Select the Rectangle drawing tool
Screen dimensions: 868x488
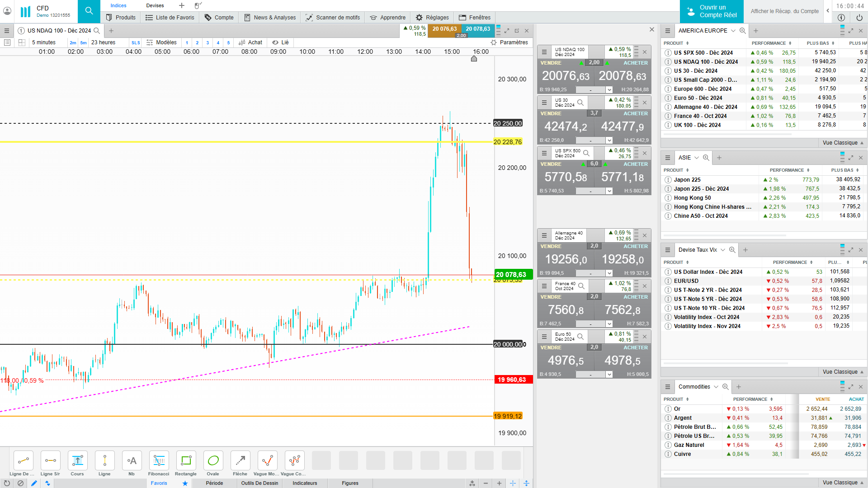[186, 461]
